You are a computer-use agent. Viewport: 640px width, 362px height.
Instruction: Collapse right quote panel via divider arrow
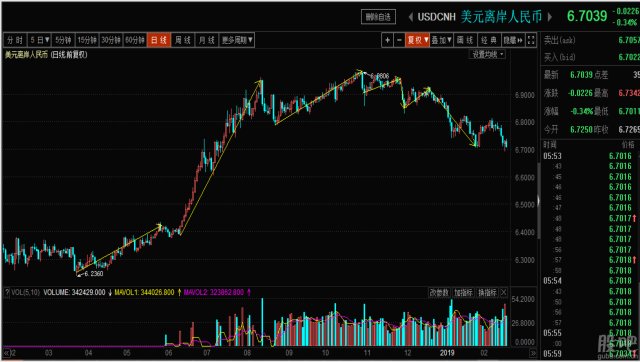(538, 201)
